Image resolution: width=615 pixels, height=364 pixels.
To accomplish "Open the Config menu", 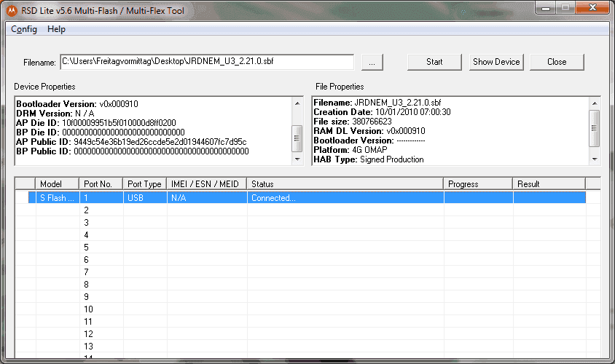I will pyautogui.click(x=24, y=29).
